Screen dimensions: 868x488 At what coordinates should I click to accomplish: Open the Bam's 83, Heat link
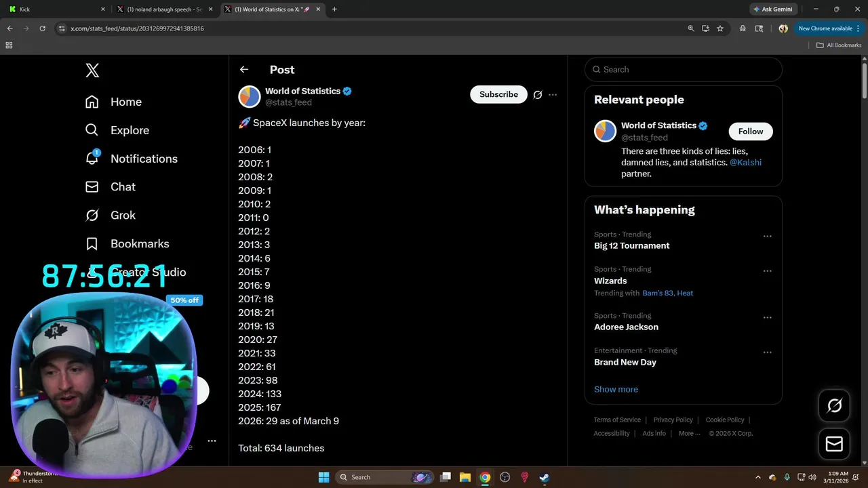click(667, 293)
